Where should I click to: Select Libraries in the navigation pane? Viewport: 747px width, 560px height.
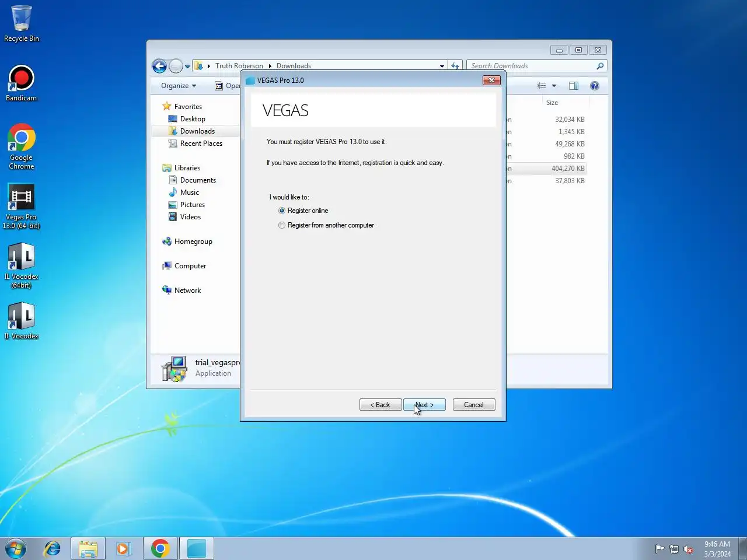187,168
